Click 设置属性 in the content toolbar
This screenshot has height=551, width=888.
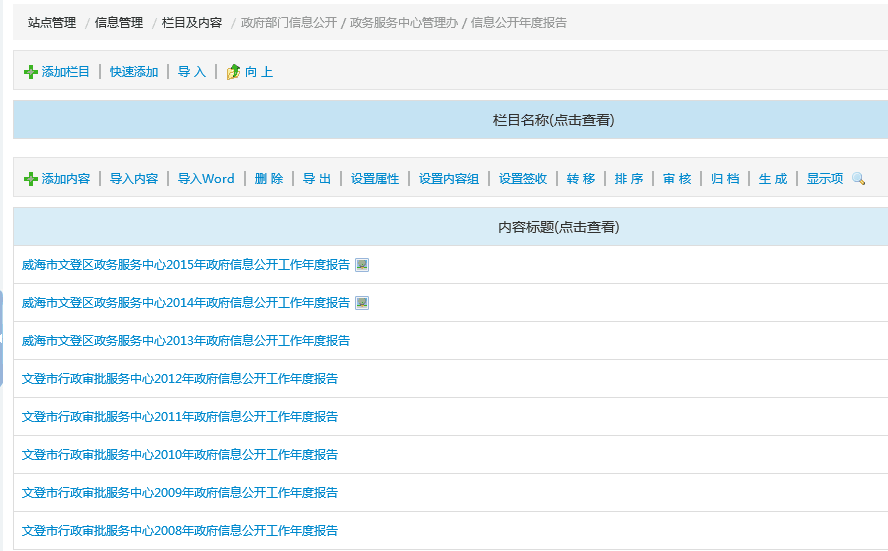pos(375,179)
